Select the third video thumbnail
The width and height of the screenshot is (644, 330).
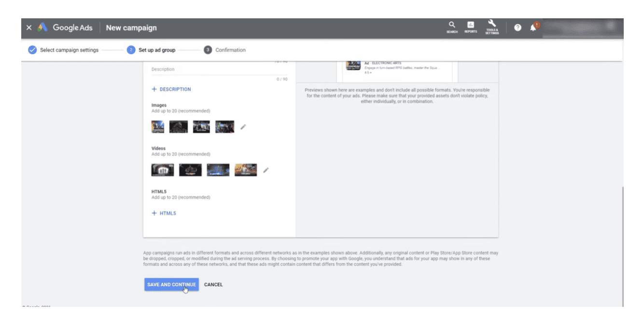tap(218, 170)
